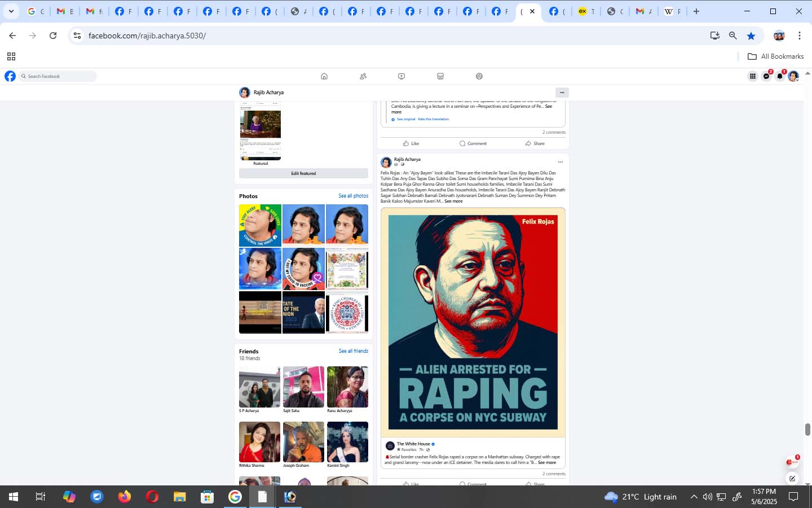The height and width of the screenshot is (508, 812).
Task: Switch to the first Google tab
Action: coord(35,11)
